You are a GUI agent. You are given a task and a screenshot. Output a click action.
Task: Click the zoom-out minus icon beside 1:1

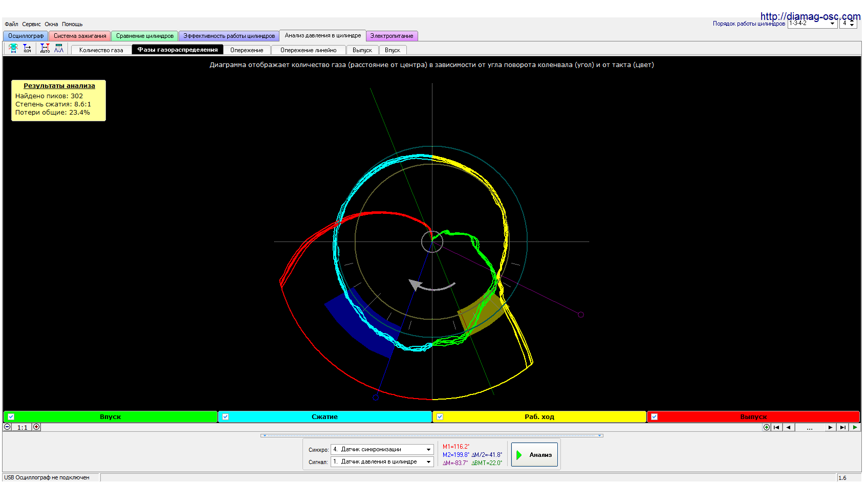point(7,427)
